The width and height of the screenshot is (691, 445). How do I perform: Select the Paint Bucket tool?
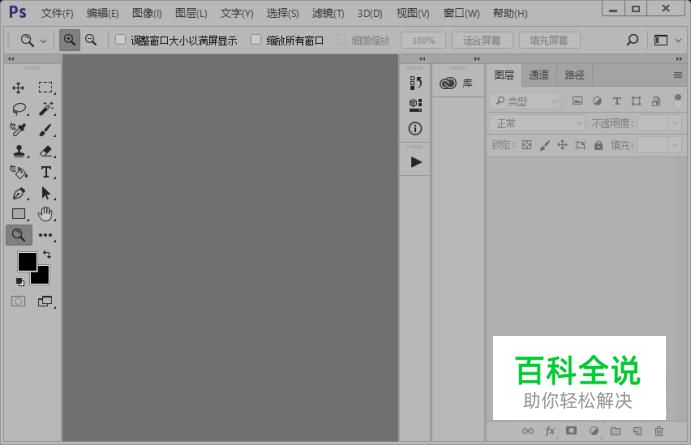[x=19, y=172]
